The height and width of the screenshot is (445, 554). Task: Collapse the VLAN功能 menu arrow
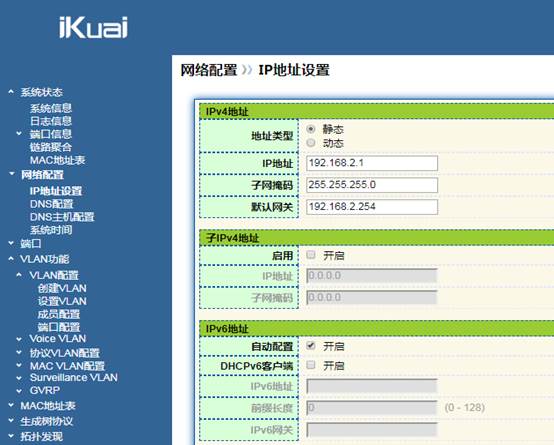pyautogui.click(x=11, y=259)
